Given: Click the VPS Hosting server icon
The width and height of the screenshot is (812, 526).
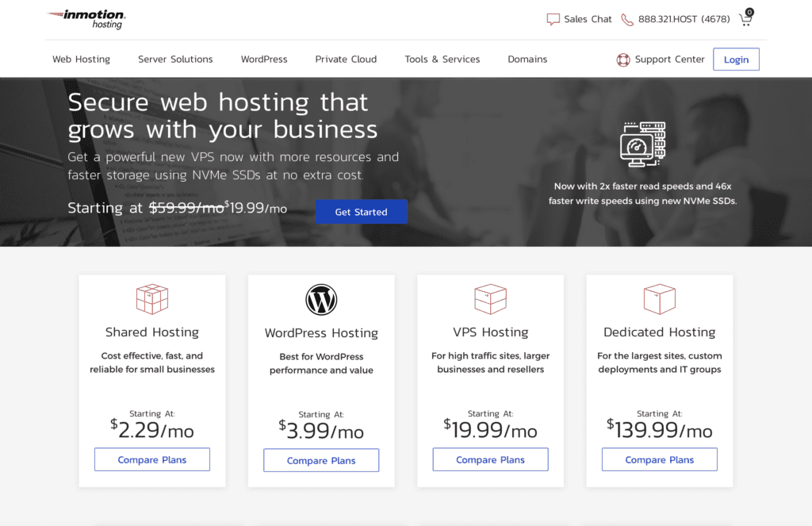Looking at the screenshot, I should point(490,299).
